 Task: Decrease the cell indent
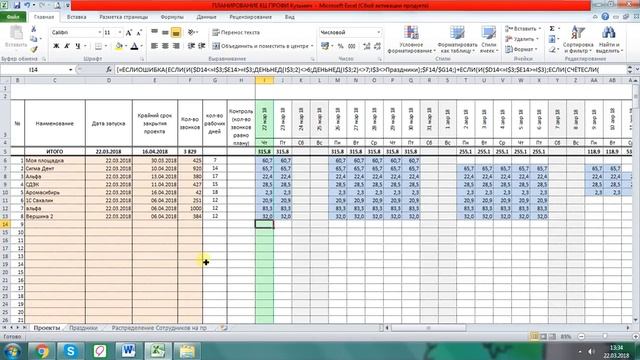[x=191, y=46]
